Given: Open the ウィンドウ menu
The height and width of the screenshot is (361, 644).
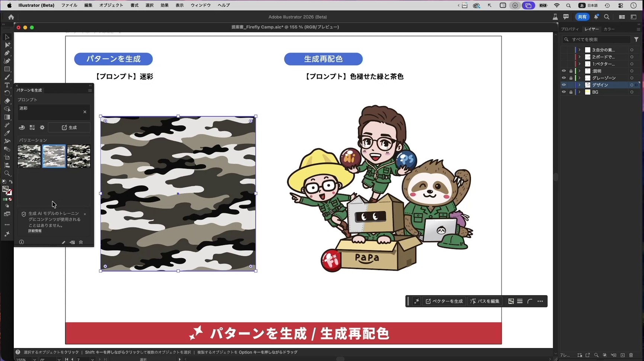Looking at the screenshot, I should click(x=201, y=5).
